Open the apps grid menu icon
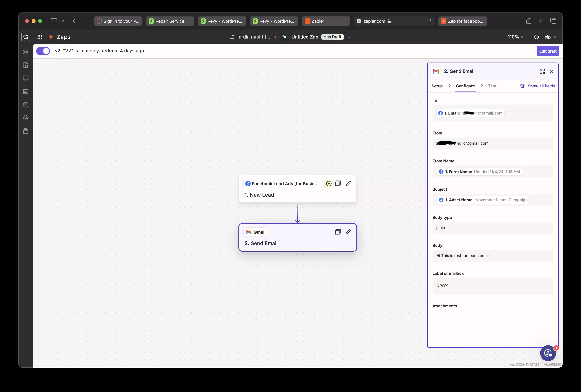Image resolution: width=581 pixels, height=392 pixels. [40, 37]
